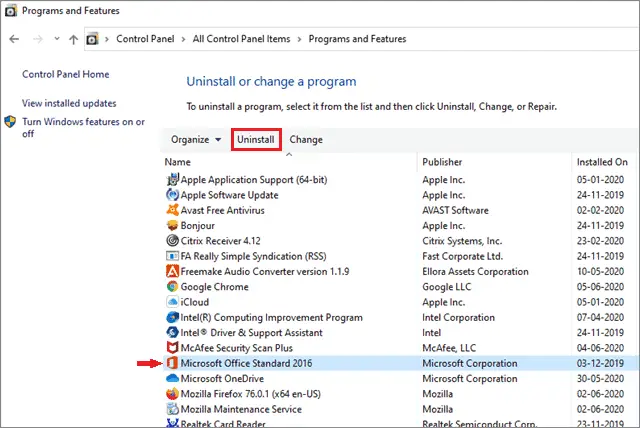640x428 pixels.
Task: Select the Google Chrome entry
Action: point(400,286)
